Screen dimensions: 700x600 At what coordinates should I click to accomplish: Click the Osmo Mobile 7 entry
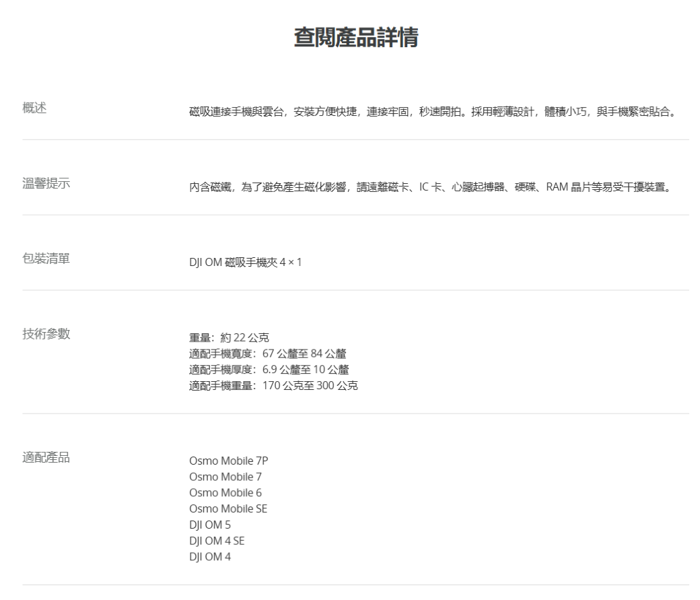(225, 477)
